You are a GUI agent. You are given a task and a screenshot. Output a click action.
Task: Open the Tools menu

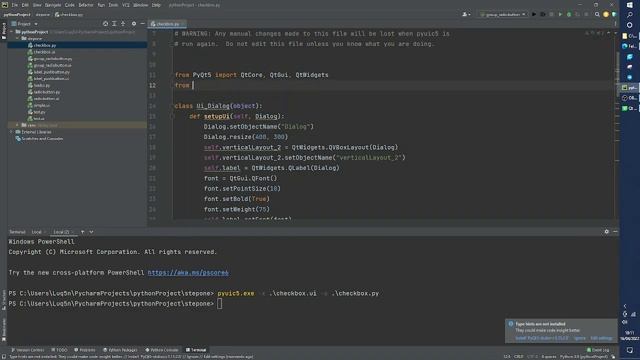coord(113,5)
